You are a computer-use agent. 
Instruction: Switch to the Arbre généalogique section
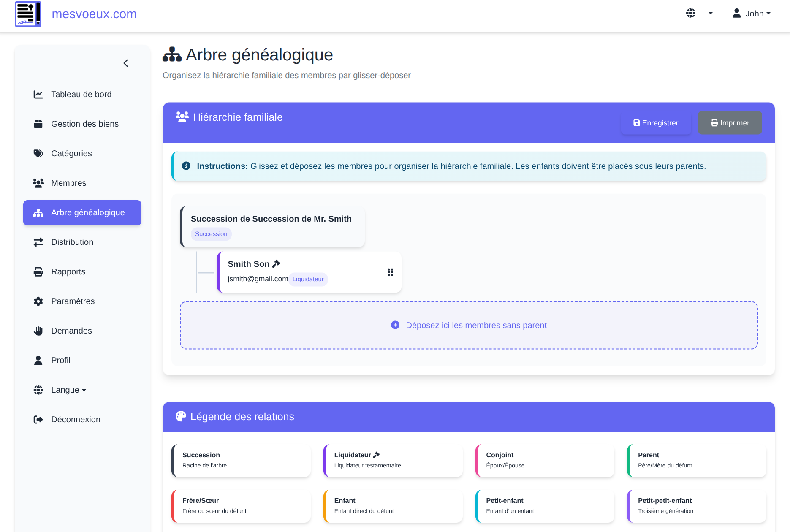tap(82, 212)
